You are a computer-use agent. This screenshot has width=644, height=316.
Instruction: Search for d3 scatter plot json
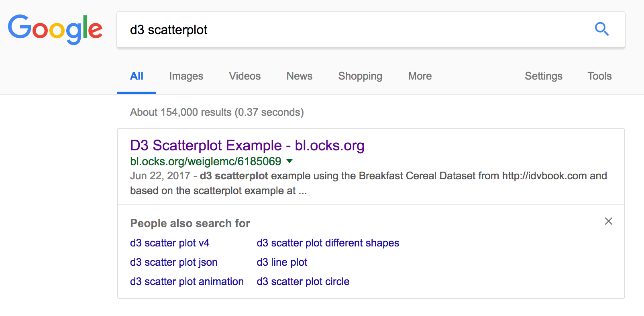coord(173,262)
